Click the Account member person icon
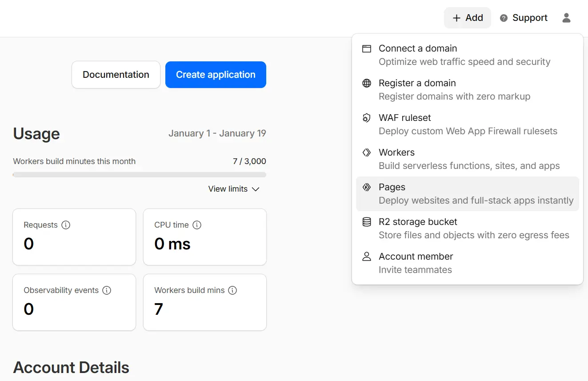Image resolution: width=588 pixels, height=381 pixels. coord(367,257)
